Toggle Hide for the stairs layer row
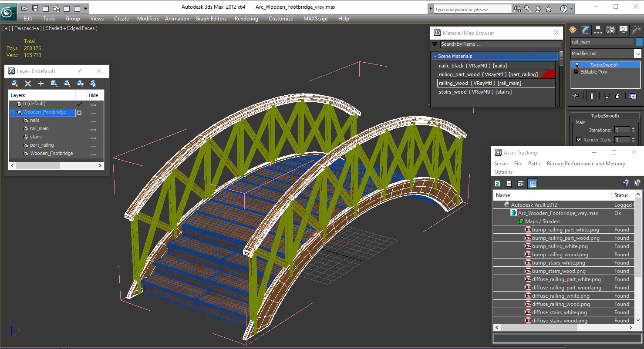644x349 pixels. (93, 137)
